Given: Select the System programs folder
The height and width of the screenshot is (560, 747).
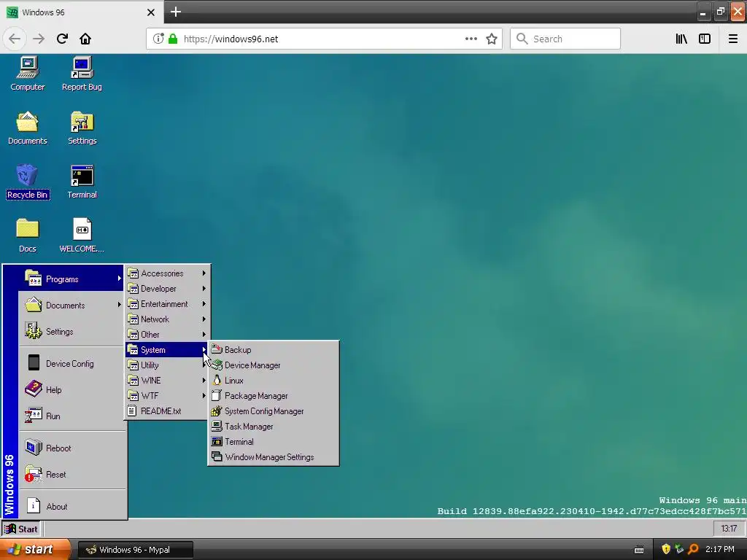Looking at the screenshot, I should pyautogui.click(x=167, y=349).
